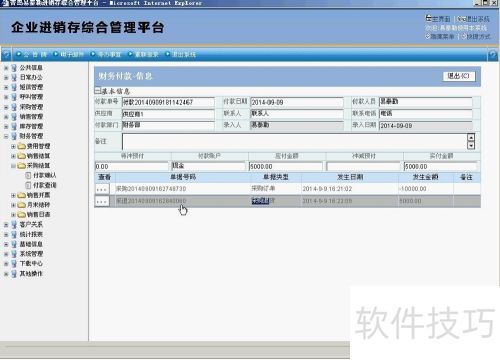Collapse the 财务管理 tree node
The width and height of the screenshot is (500, 360).
click(x=6, y=136)
